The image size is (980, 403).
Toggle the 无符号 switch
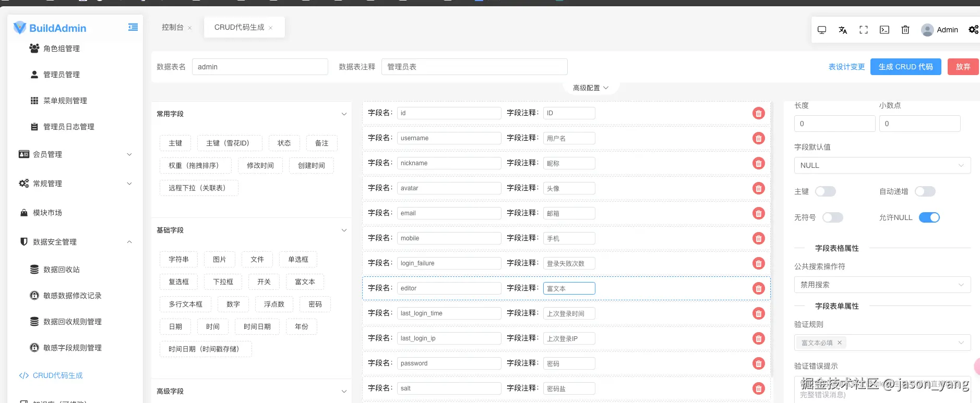[x=833, y=217]
